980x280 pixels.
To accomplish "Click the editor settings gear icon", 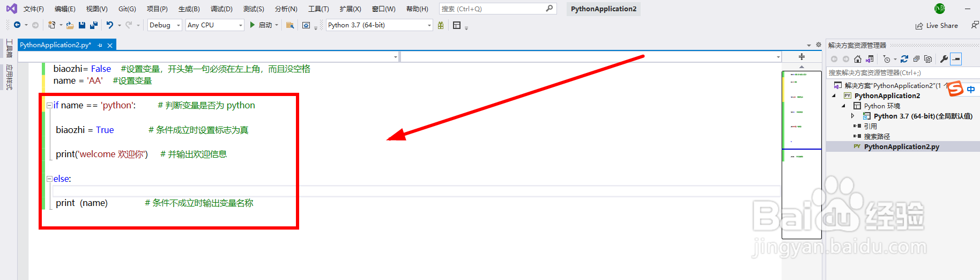I will pyautogui.click(x=819, y=45).
